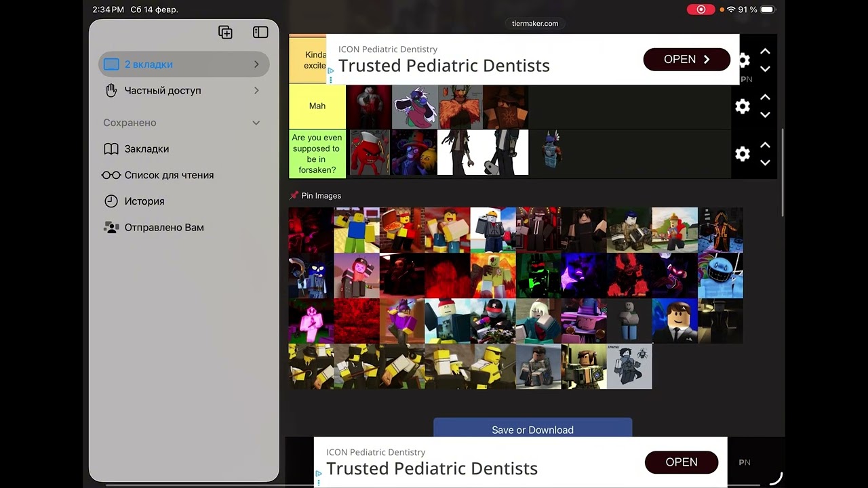Click OPEN on the top dentistry ad
The width and height of the screenshot is (868, 488).
687,60
